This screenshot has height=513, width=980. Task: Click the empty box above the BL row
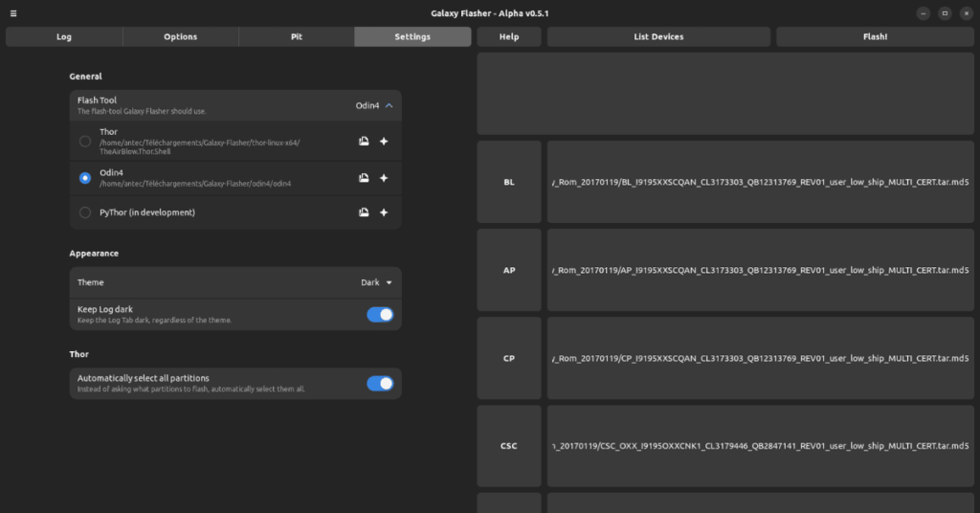(x=725, y=94)
